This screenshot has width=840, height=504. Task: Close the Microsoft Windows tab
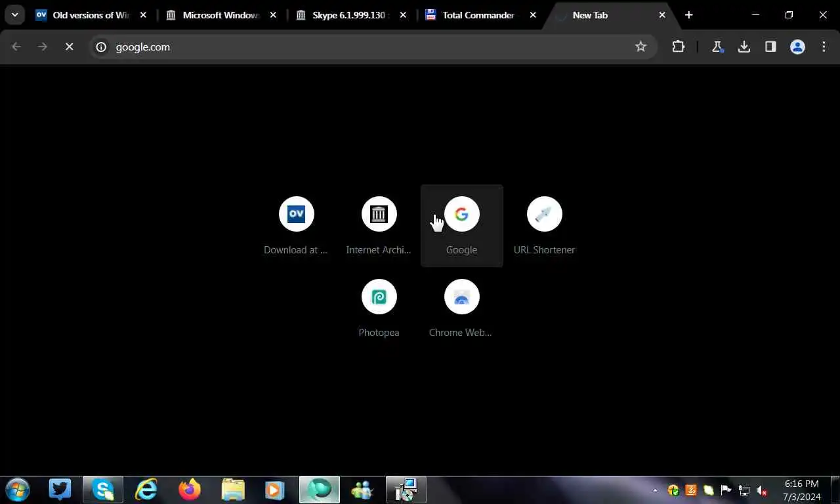point(273,15)
